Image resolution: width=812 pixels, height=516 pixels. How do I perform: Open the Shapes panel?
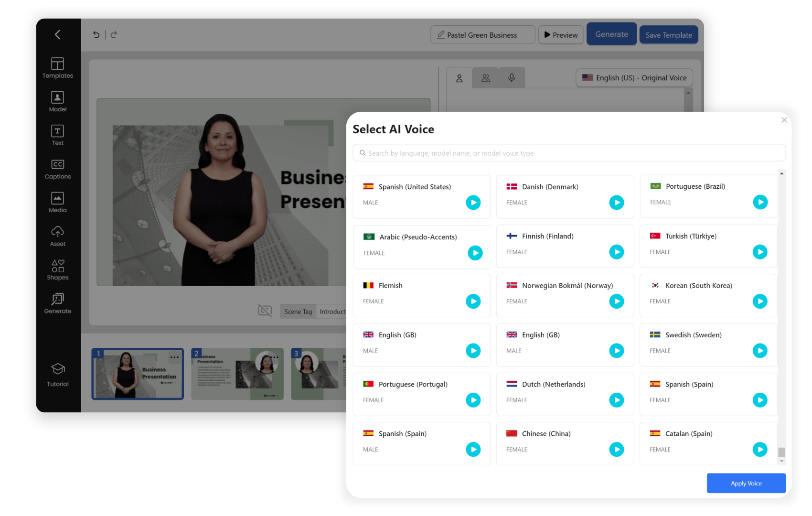(57, 270)
